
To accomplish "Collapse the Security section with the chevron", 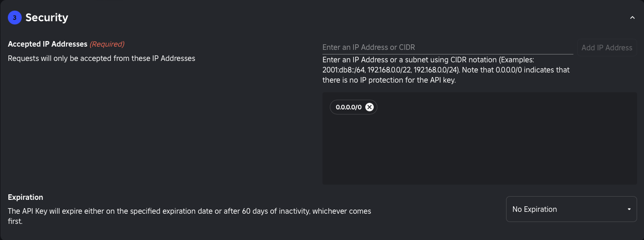I will pos(632,18).
